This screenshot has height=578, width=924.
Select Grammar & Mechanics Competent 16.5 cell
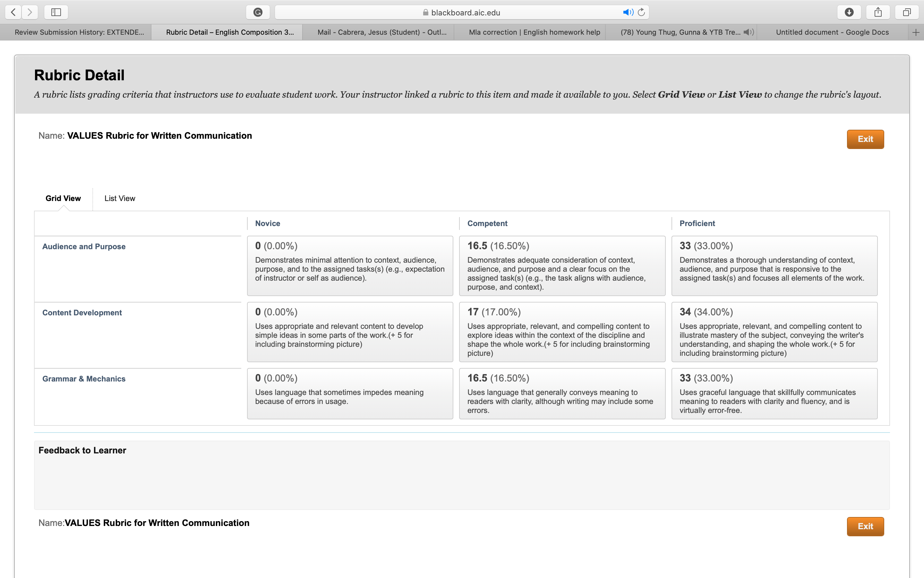pos(562,394)
